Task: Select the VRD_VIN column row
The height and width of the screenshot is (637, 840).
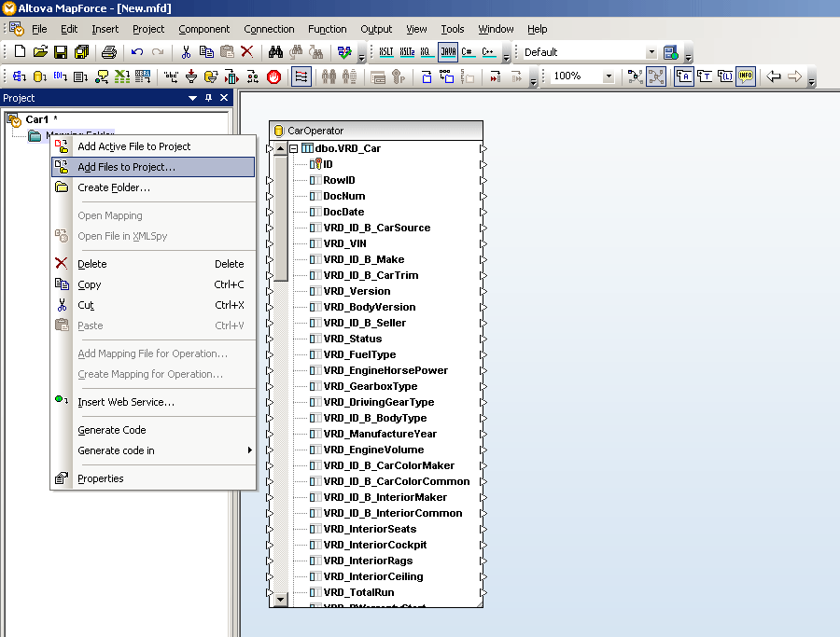Action: point(344,243)
